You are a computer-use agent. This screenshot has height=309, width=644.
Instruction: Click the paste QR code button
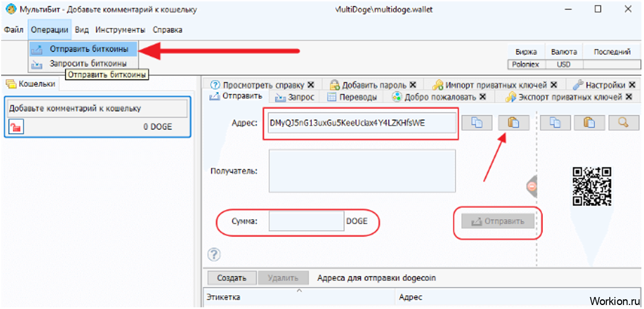[590, 123]
